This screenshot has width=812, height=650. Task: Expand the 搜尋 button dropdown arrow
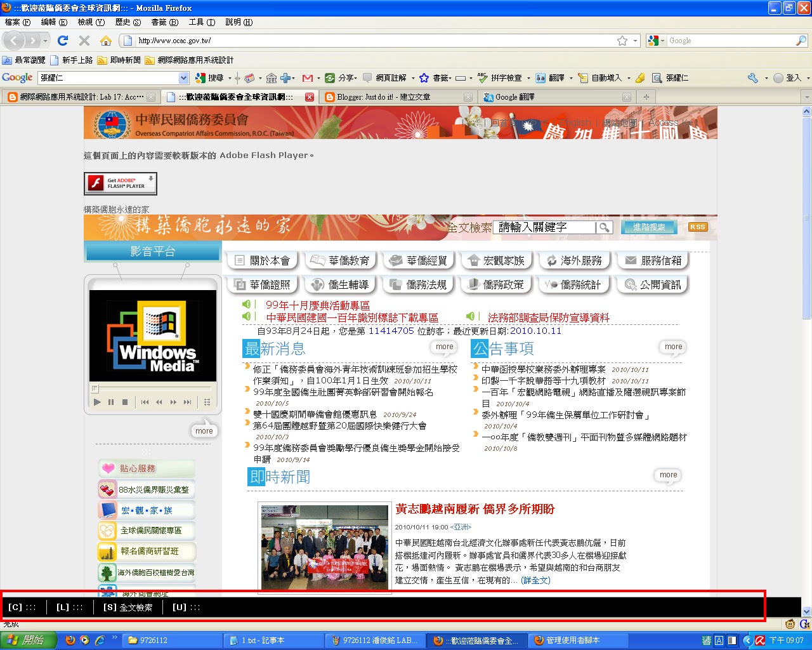(x=230, y=78)
